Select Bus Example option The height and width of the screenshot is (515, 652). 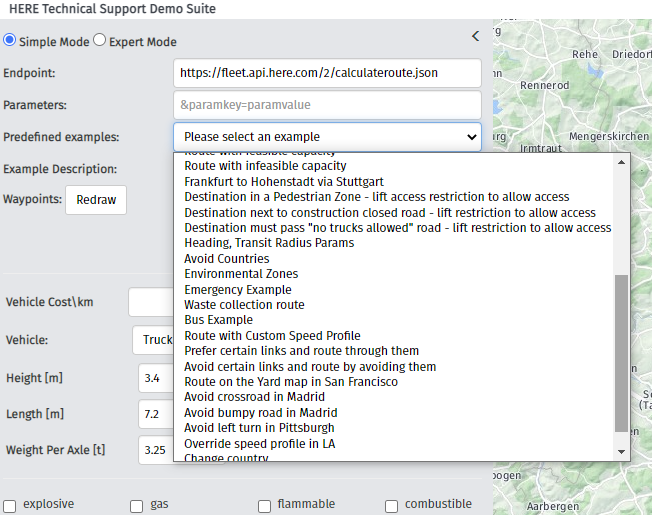[x=218, y=320]
